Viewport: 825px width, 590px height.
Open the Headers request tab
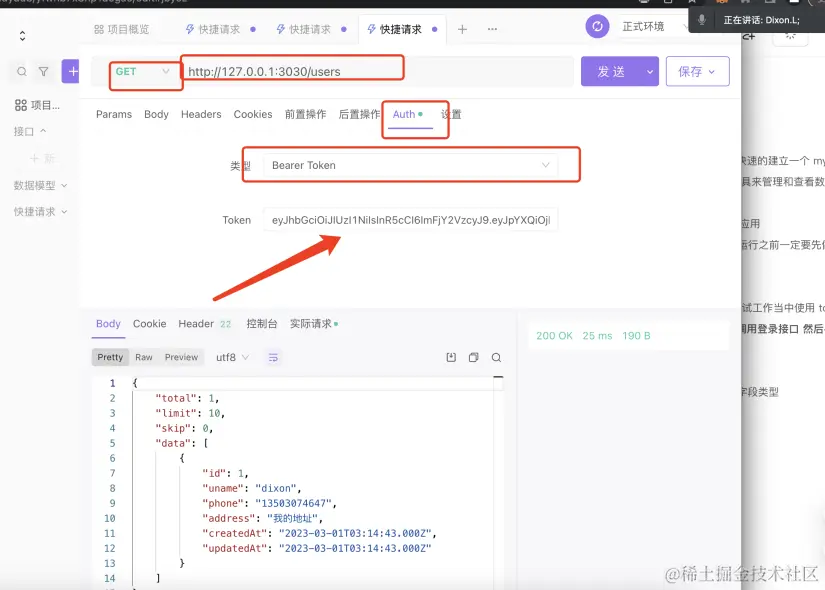[201, 114]
